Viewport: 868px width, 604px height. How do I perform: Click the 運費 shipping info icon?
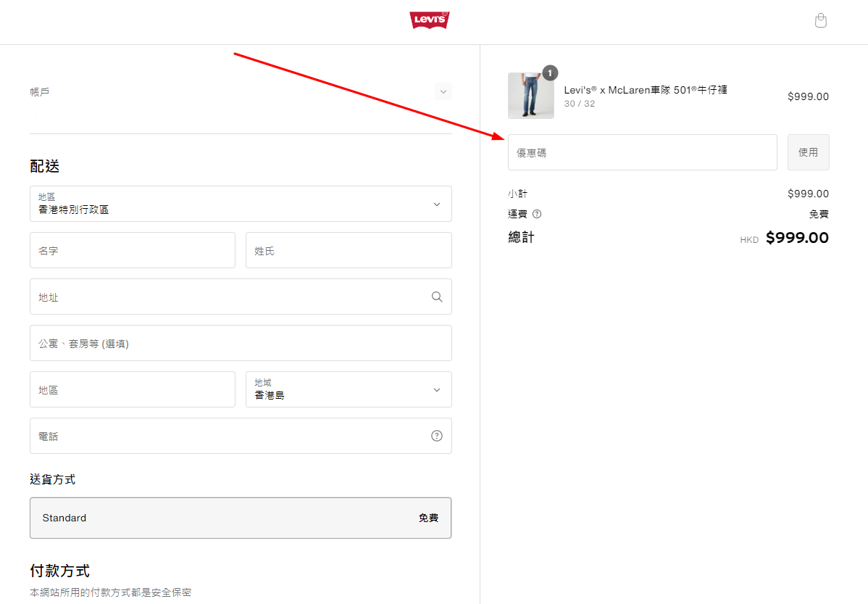click(536, 214)
